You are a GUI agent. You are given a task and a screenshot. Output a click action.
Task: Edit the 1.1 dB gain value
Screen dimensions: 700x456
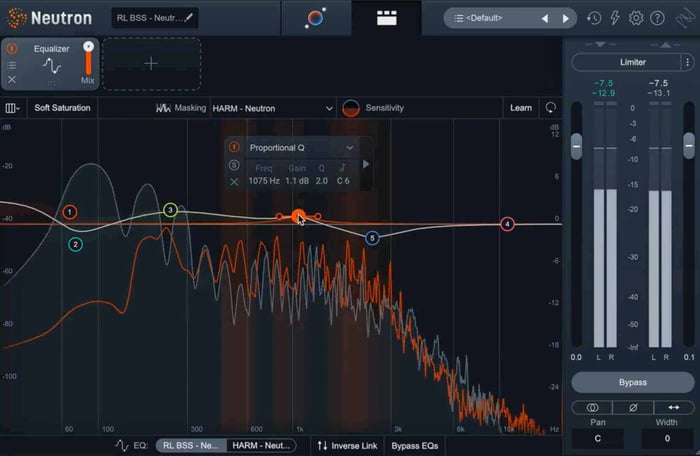297,181
